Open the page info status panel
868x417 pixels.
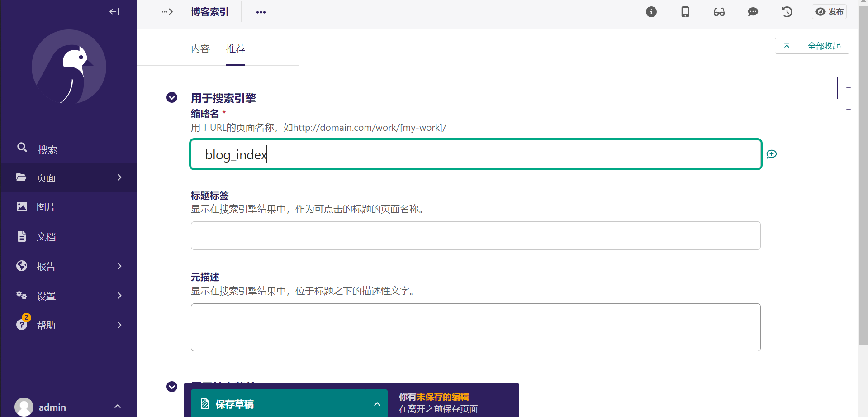(651, 12)
